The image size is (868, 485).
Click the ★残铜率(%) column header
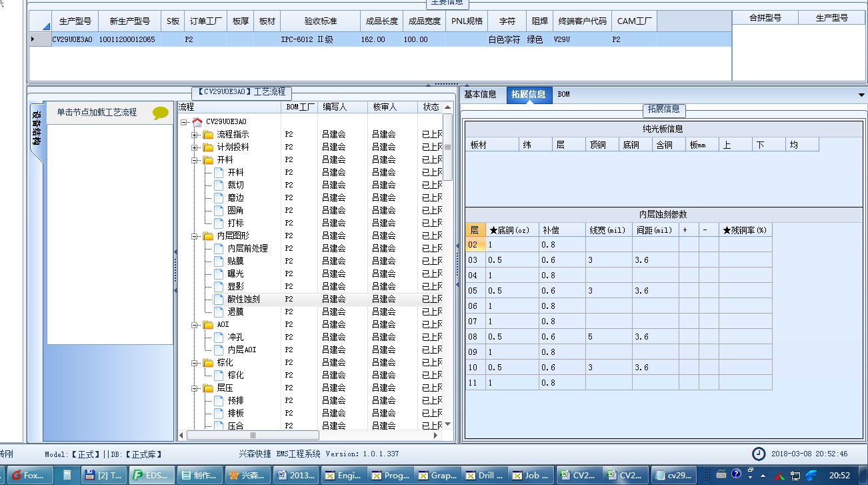tap(745, 230)
